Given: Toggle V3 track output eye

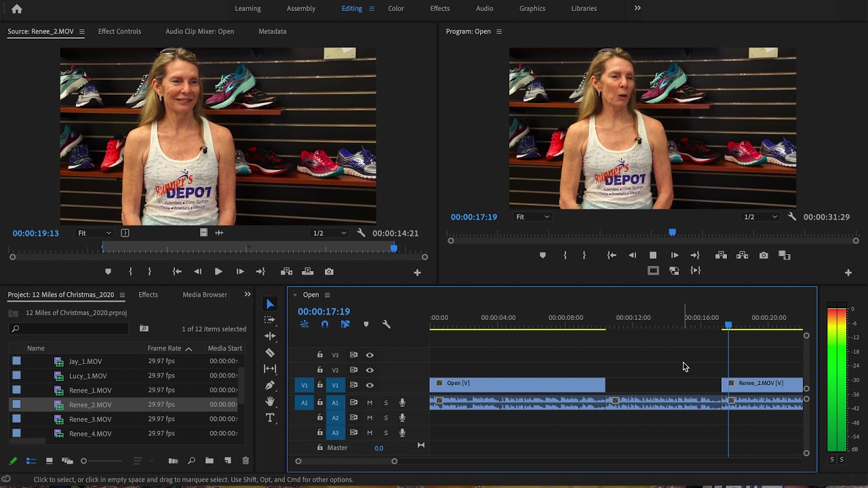Looking at the screenshot, I should coord(370,355).
